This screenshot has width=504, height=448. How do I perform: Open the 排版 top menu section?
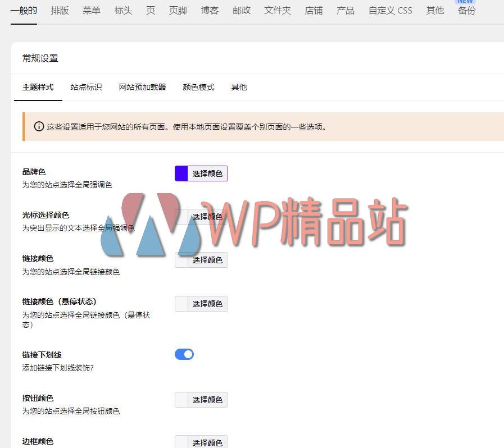[60, 11]
